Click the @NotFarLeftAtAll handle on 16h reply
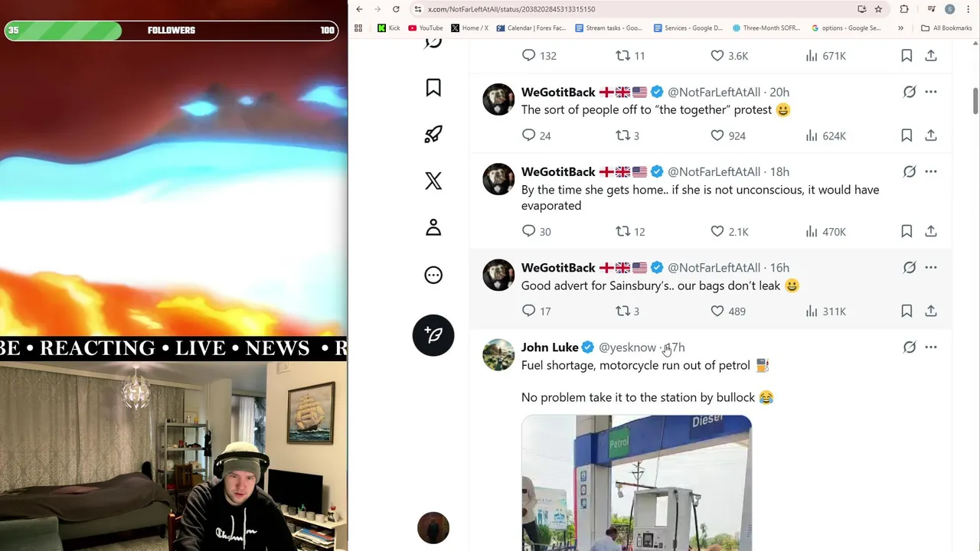980x551 pixels. [x=714, y=267]
